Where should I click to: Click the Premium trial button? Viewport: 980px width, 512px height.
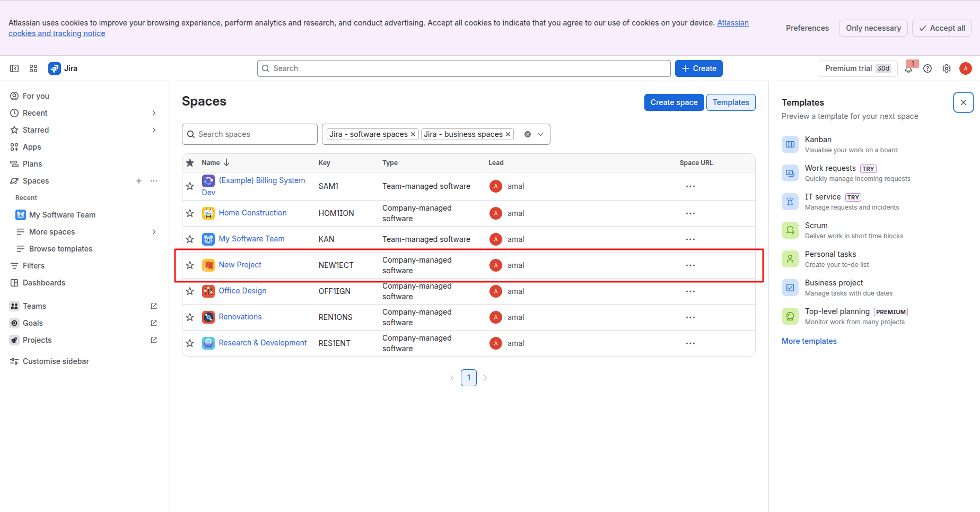[x=858, y=68]
